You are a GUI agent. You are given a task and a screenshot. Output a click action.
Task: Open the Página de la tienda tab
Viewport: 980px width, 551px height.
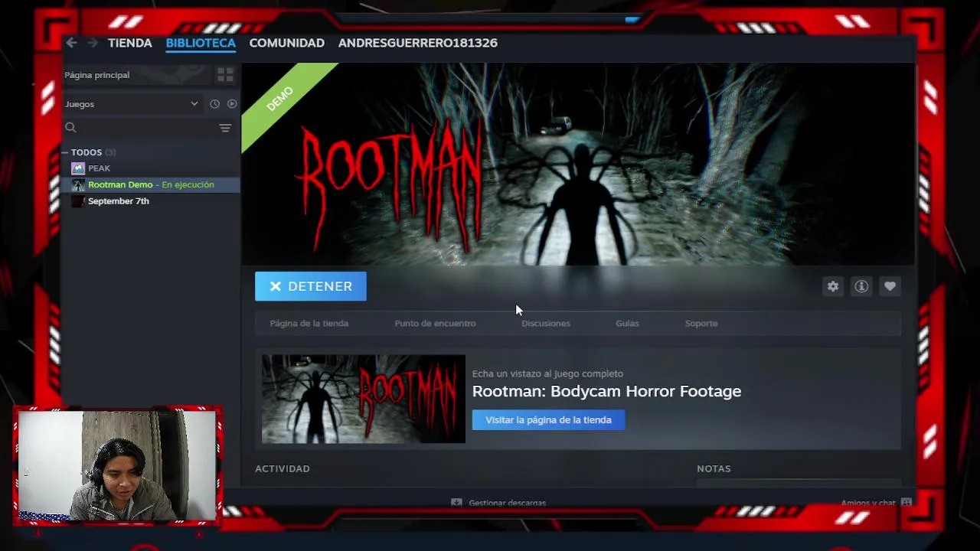309,324
